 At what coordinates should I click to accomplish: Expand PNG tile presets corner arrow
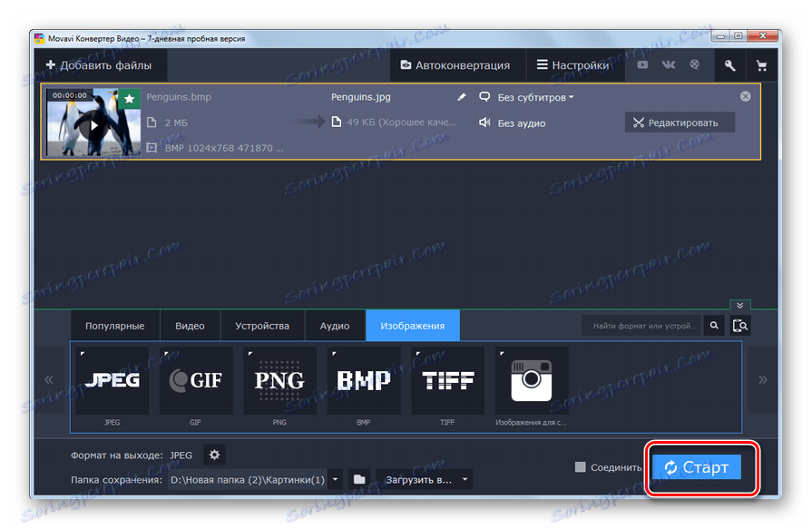[x=250, y=354]
